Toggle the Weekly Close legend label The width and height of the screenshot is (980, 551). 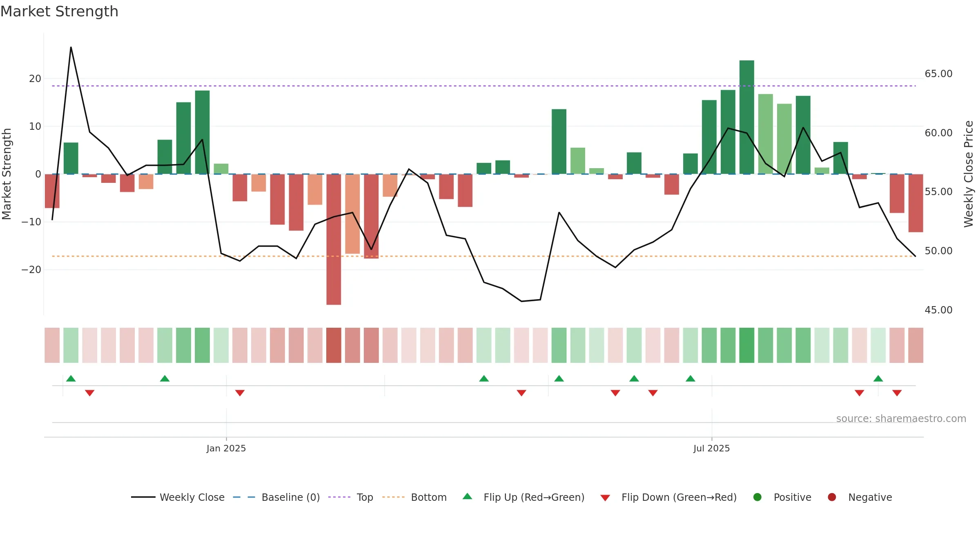pyautogui.click(x=192, y=497)
